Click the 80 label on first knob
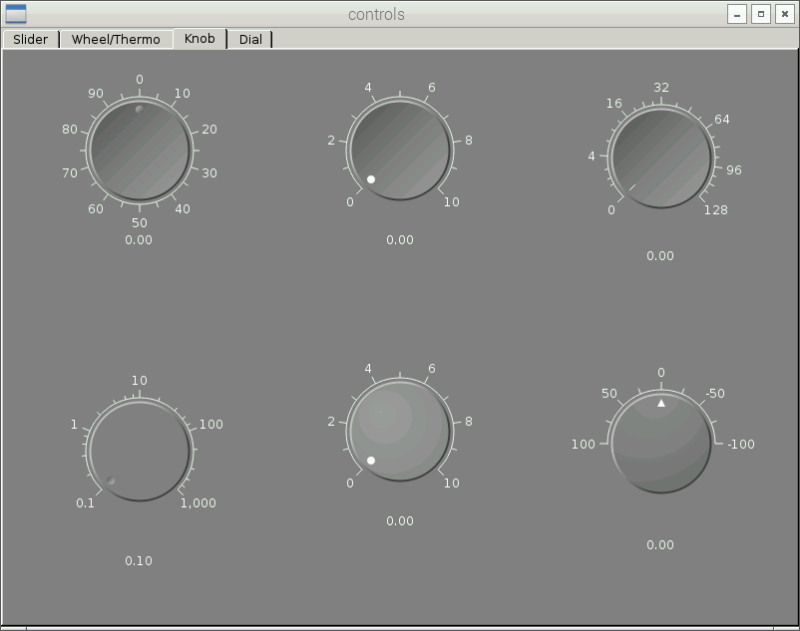 click(70, 129)
